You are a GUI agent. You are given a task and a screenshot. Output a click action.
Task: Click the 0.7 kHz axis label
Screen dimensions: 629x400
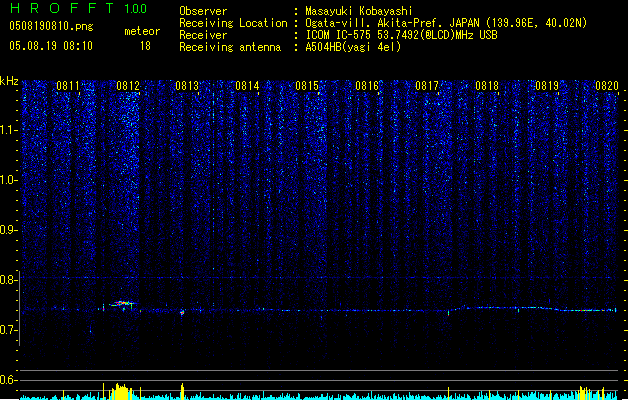(x=9, y=330)
